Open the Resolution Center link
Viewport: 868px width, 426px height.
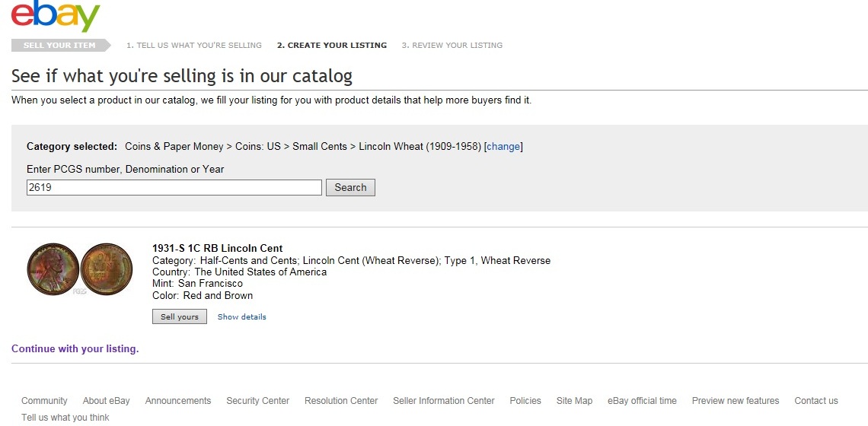coord(341,401)
